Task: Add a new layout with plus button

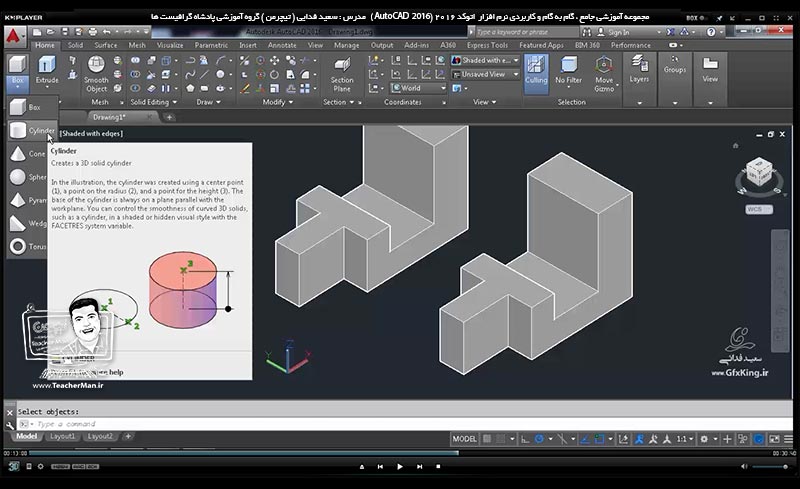Action: [x=128, y=436]
